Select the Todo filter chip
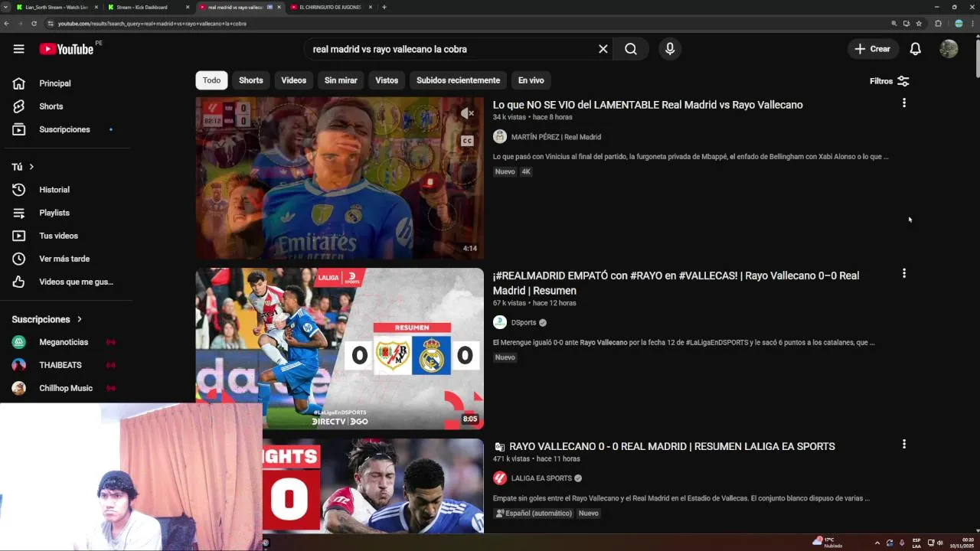The width and height of the screenshot is (980, 551). pos(212,80)
